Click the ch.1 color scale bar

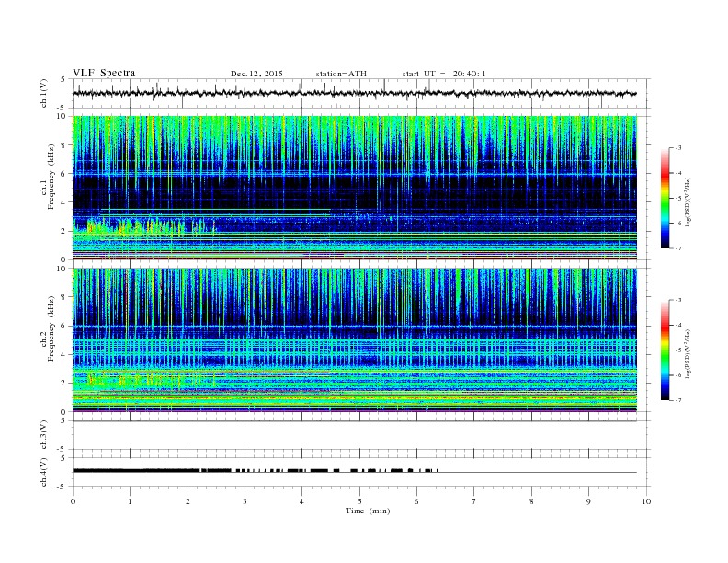(x=665, y=199)
